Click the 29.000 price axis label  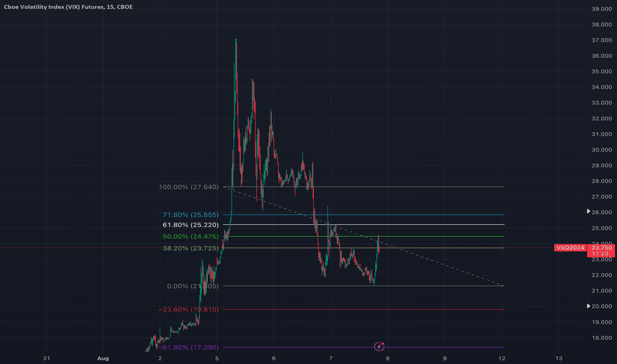[602, 165]
